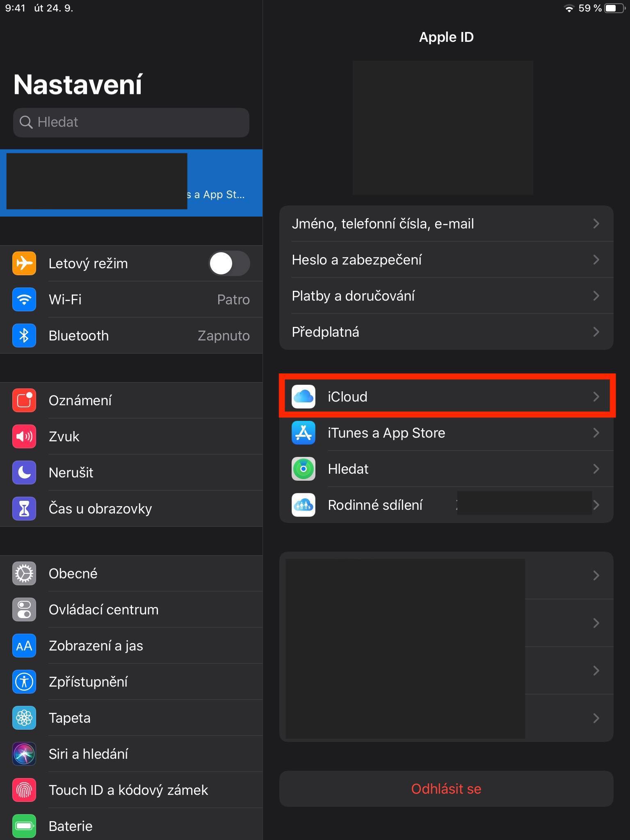630x840 pixels.
Task: Tap the Rodinné sdílení family icon
Action: tap(304, 505)
